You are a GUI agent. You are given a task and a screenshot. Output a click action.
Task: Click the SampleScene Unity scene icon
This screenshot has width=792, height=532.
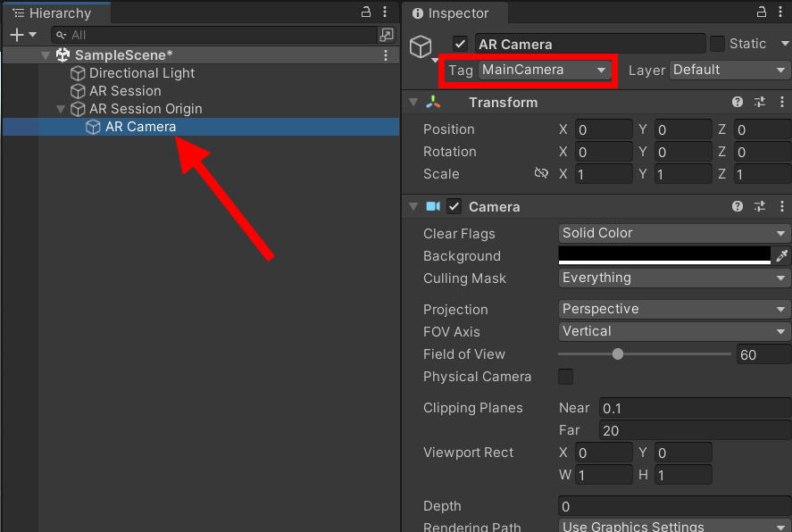pyautogui.click(x=63, y=55)
